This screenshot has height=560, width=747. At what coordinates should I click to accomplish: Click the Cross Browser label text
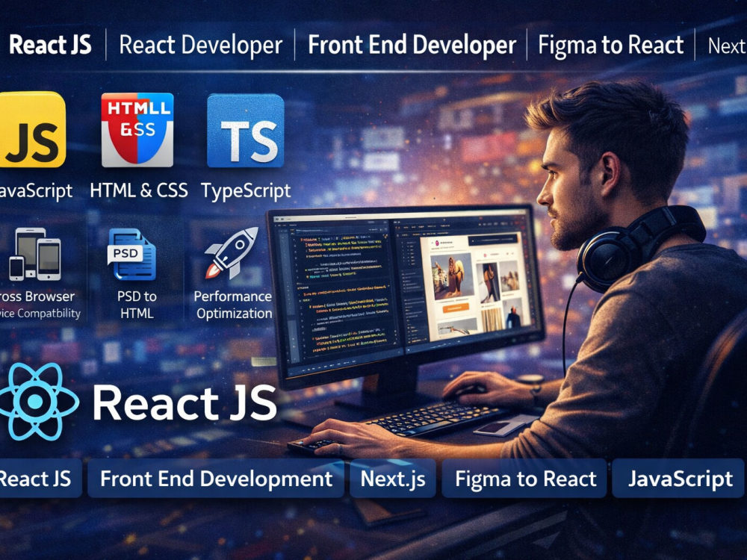37,296
